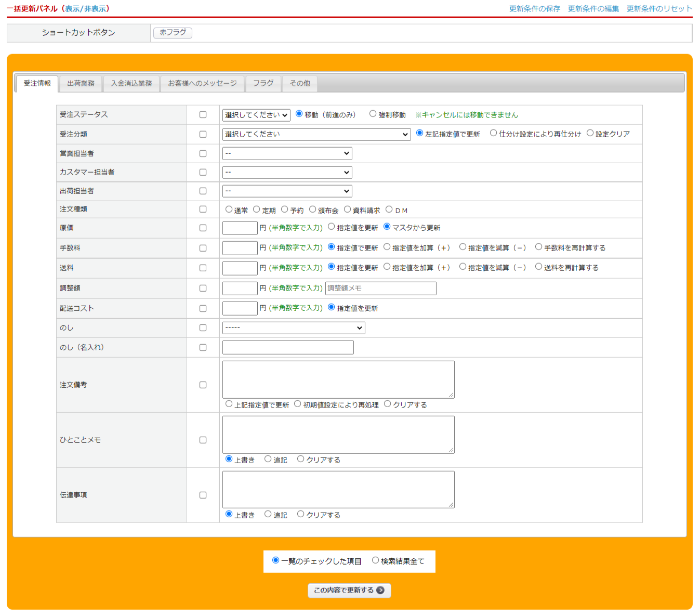The image size is (700, 616).
Task: Switch to the 出荷業務 tab
Action: tap(81, 83)
